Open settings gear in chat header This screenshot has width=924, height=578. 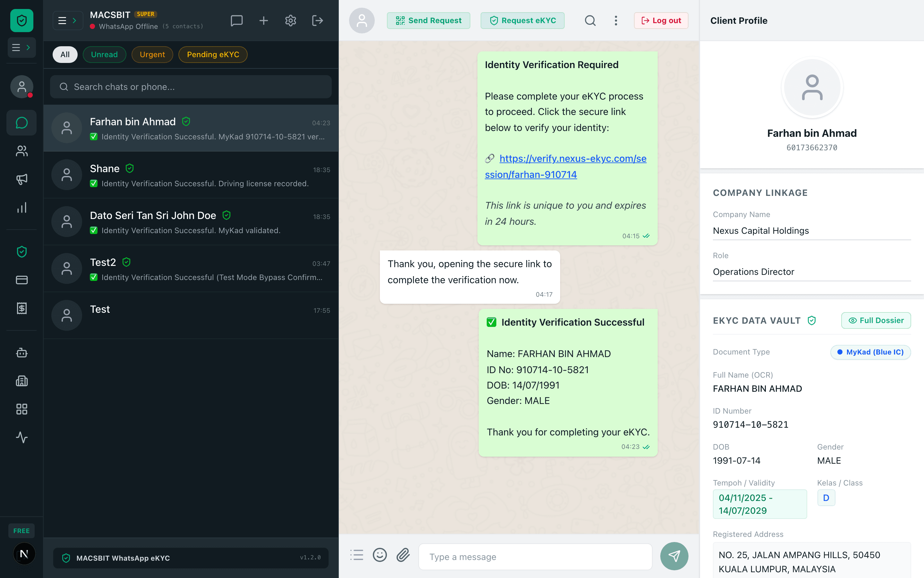[x=291, y=21]
